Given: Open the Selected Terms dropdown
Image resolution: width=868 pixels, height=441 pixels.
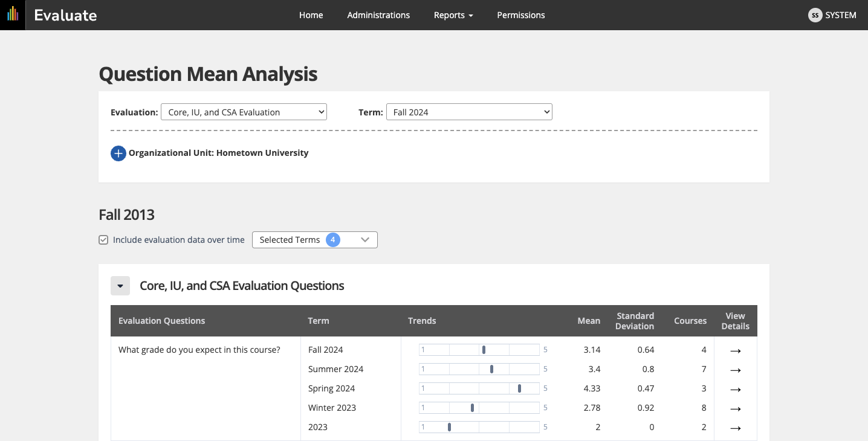Looking at the screenshot, I should (x=315, y=240).
